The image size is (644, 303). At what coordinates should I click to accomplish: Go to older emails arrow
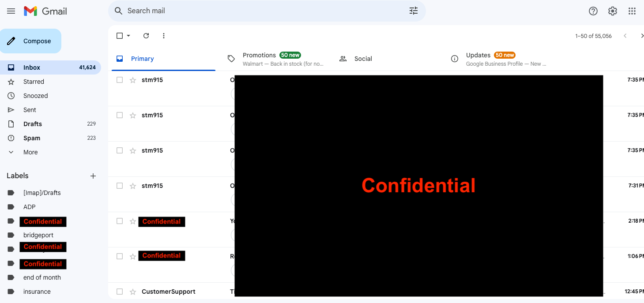pos(642,36)
